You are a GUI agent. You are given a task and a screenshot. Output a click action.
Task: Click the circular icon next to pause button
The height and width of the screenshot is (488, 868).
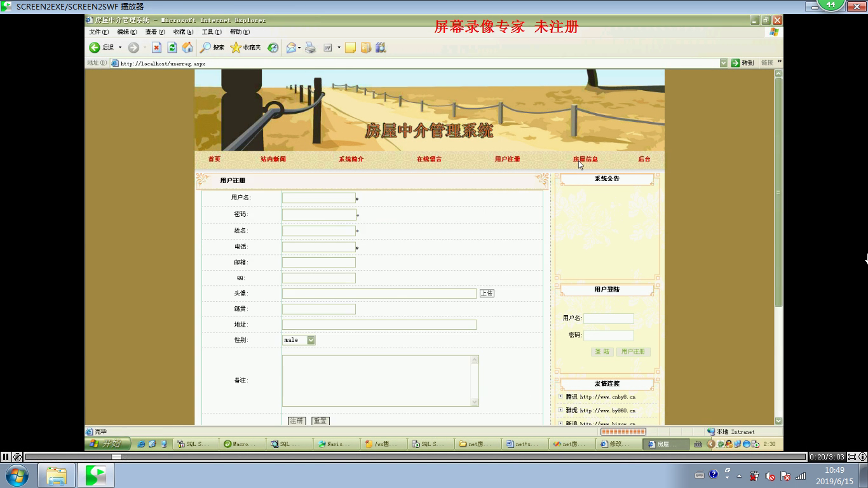18,457
